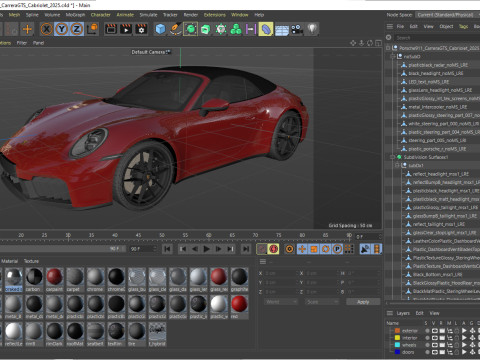Image resolution: width=480 pixels, height=360 pixels.
Task: Open the purple field/guide icon
Action: coord(250,29)
